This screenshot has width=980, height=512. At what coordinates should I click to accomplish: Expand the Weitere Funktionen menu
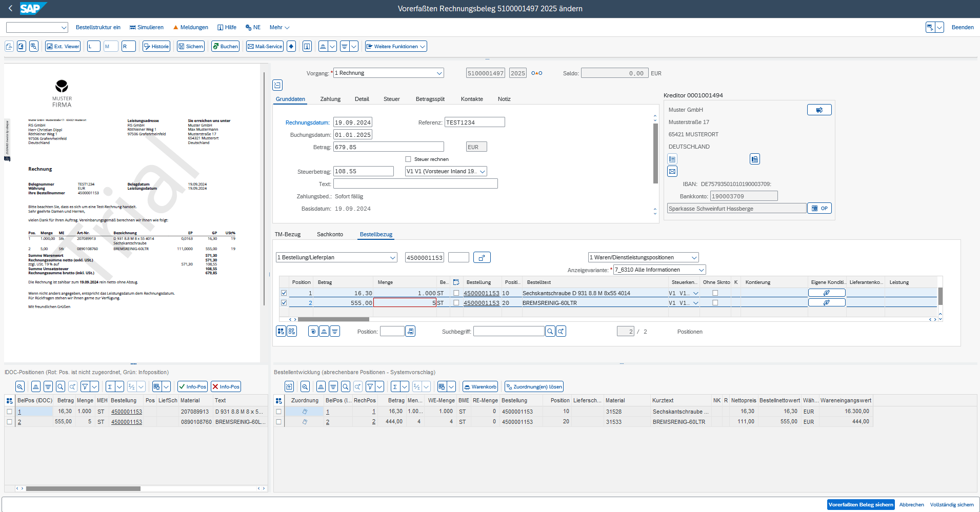tap(396, 46)
